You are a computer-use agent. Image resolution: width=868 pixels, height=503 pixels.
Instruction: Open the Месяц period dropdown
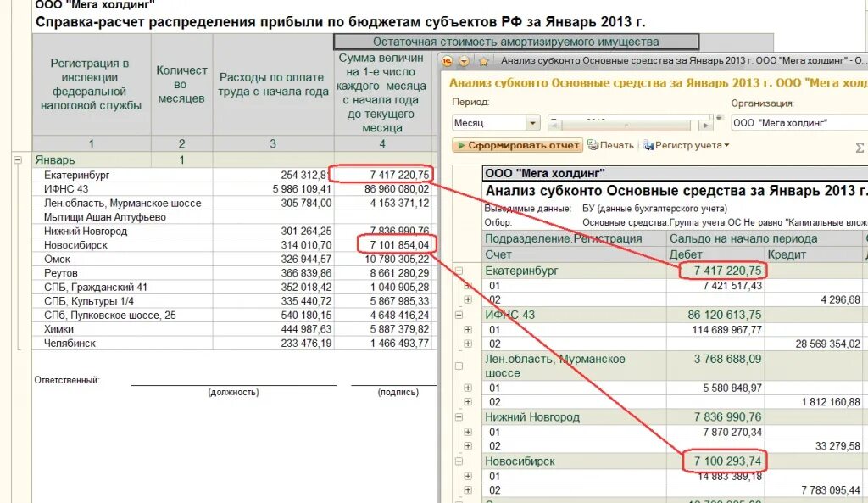(x=532, y=123)
